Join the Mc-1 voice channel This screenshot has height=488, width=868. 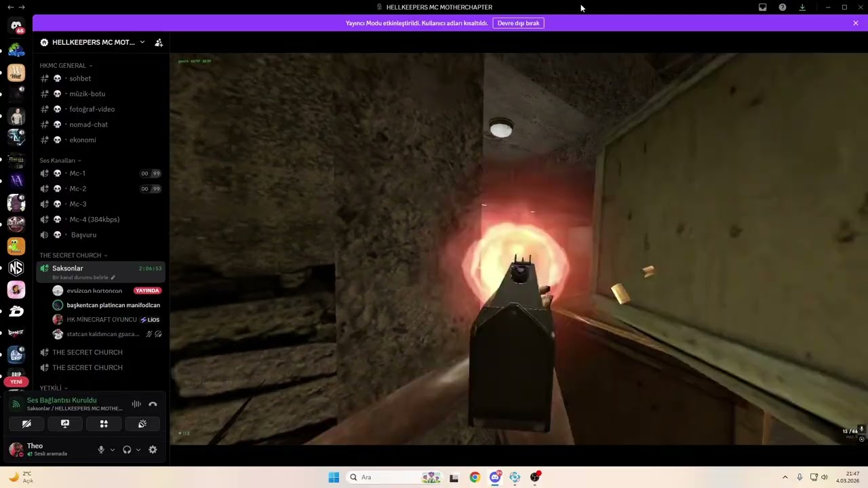coord(100,174)
